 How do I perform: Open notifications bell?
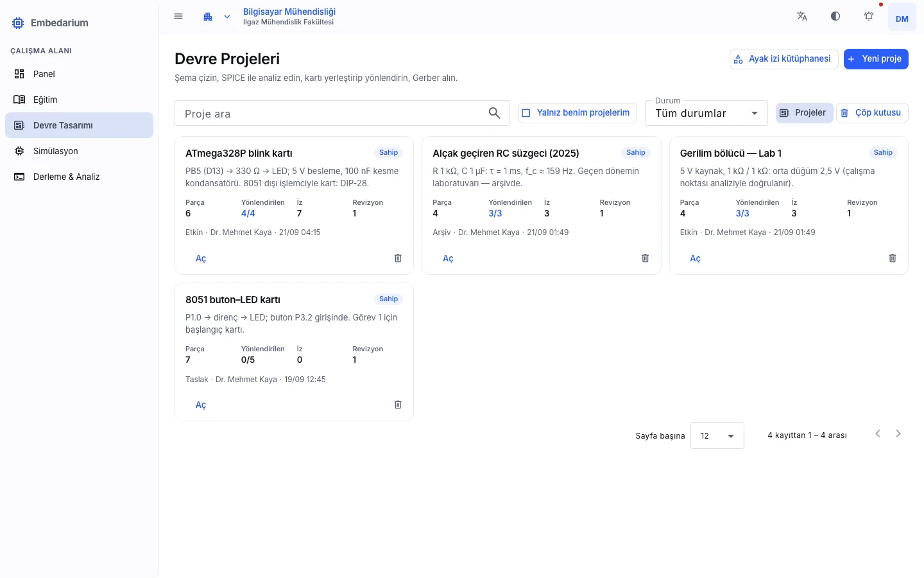pos(869,17)
